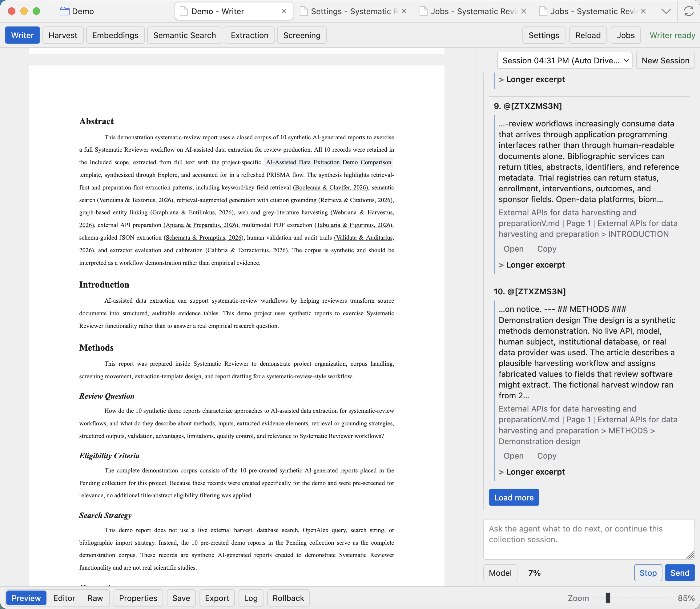Close the Demo - Writer tab
The height and width of the screenshot is (609, 700).
[x=284, y=11]
